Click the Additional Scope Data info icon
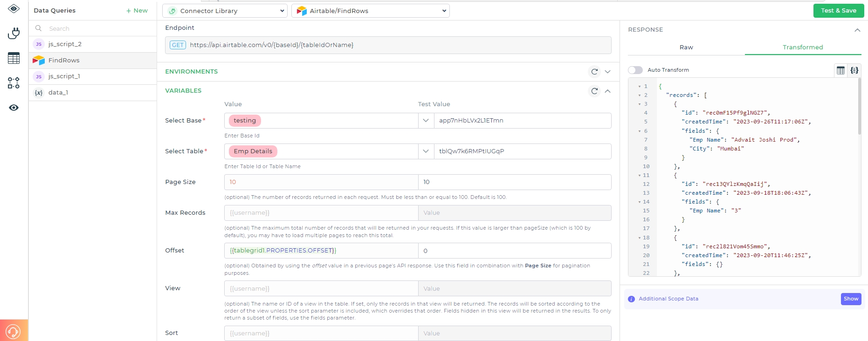This screenshot has height=341, width=868. pos(631,299)
